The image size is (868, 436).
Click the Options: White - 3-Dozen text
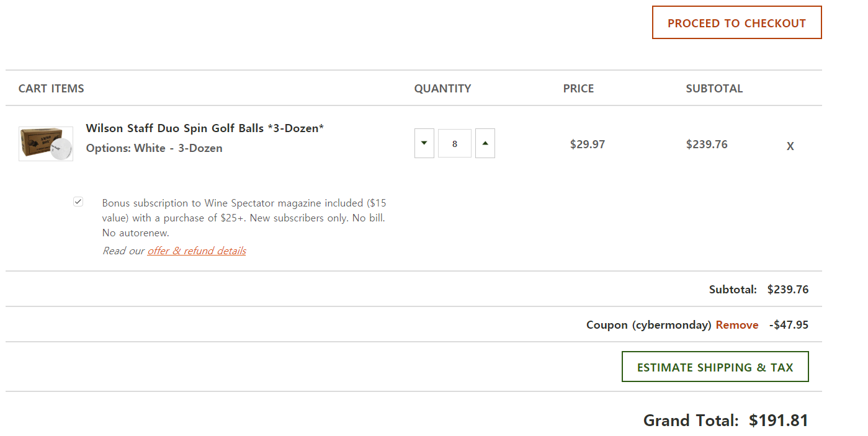coord(154,148)
